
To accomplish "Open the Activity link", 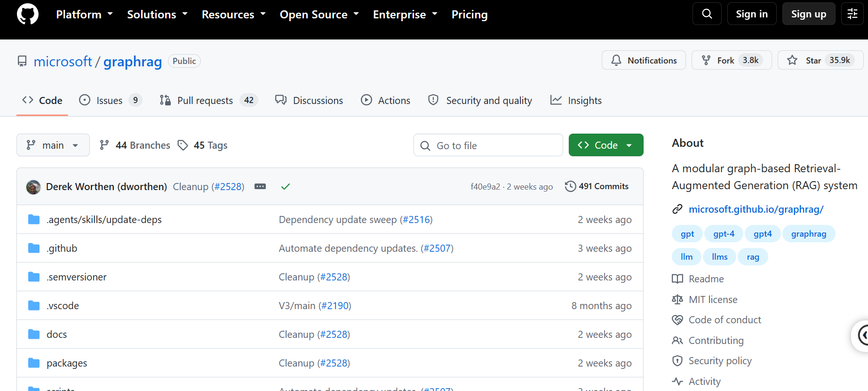I will click(x=696, y=381).
